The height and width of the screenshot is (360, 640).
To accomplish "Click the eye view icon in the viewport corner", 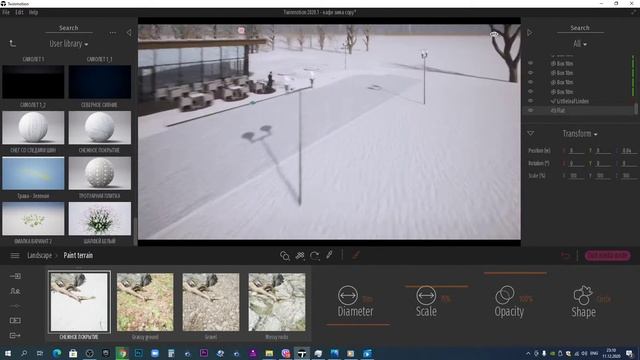I will pos(494,35).
